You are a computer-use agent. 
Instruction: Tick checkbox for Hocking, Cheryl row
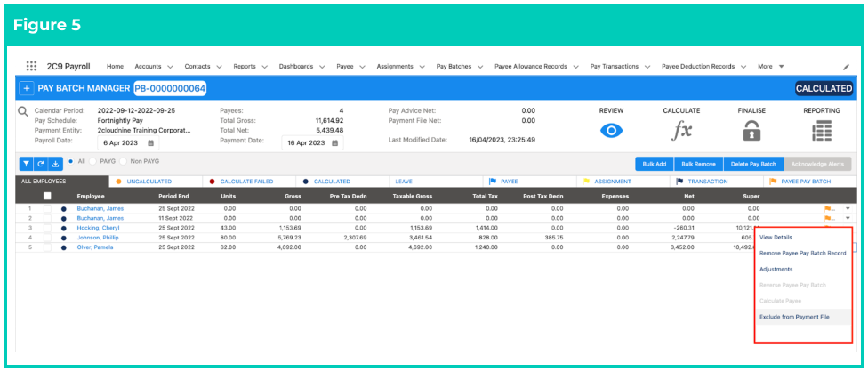48,228
